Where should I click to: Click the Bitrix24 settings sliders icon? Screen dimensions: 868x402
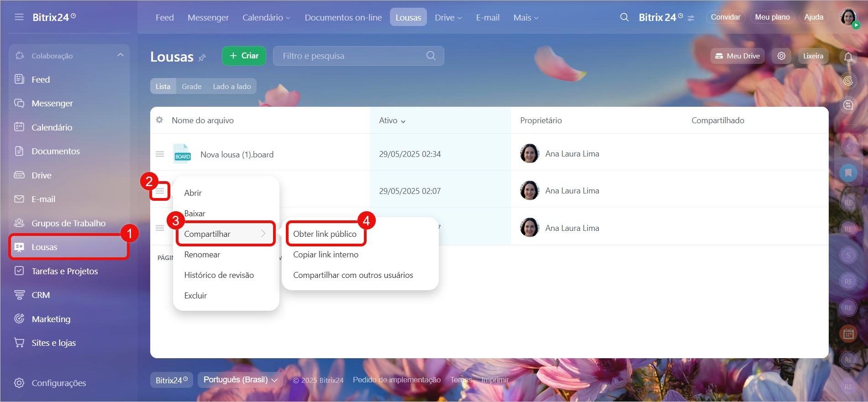pos(691,18)
